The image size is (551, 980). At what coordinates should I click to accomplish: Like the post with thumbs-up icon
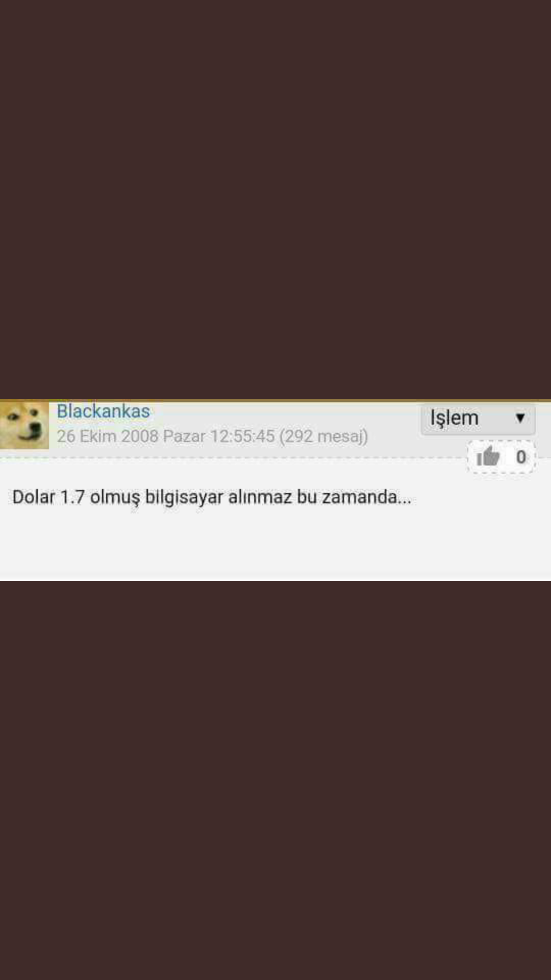488,456
